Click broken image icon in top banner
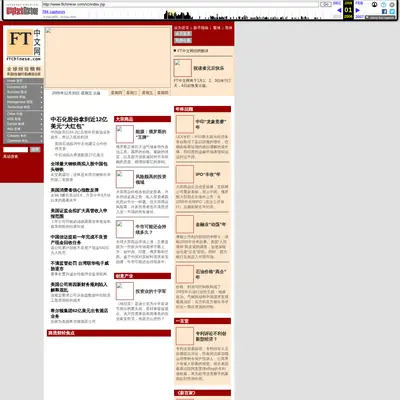The width and height of the screenshot is (400, 400). point(48,31)
